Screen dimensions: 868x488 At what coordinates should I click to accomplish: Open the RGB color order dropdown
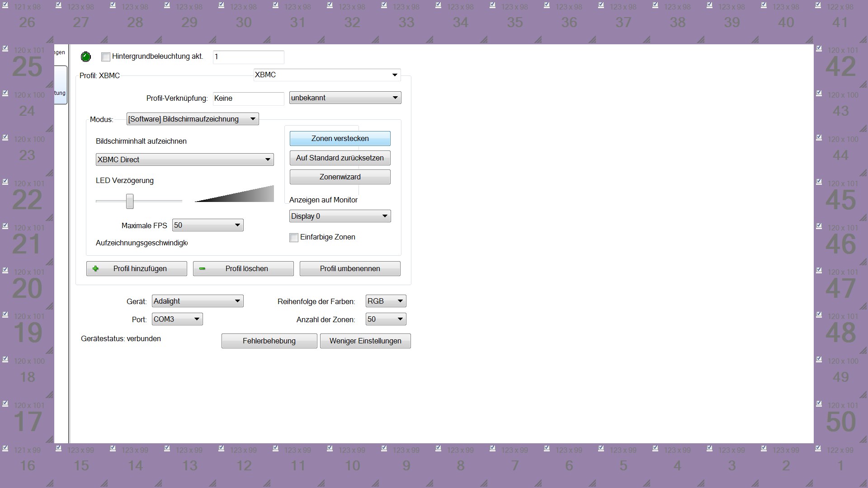(386, 301)
